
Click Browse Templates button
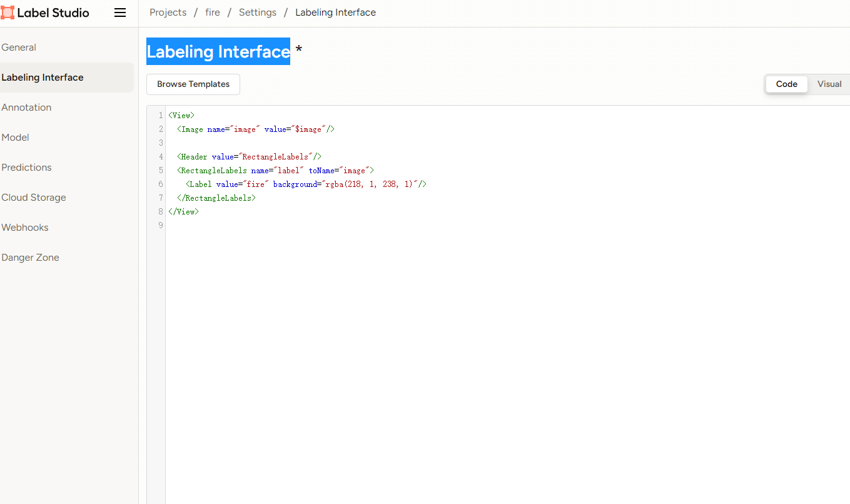pos(193,84)
